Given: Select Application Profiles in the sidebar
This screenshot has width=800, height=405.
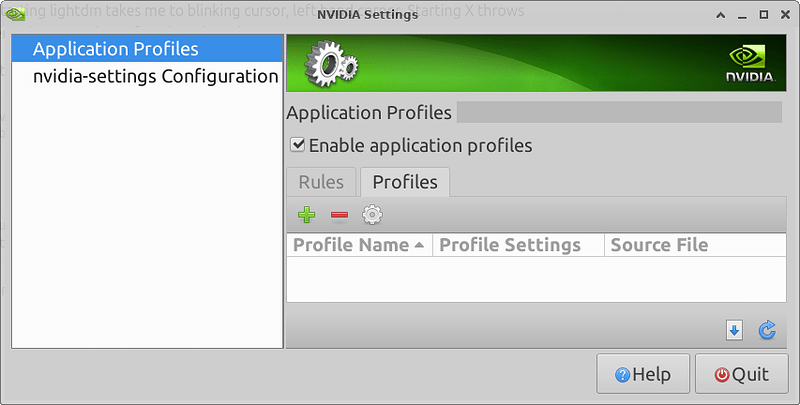Looking at the screenshot, I should (x=116, y=49).
